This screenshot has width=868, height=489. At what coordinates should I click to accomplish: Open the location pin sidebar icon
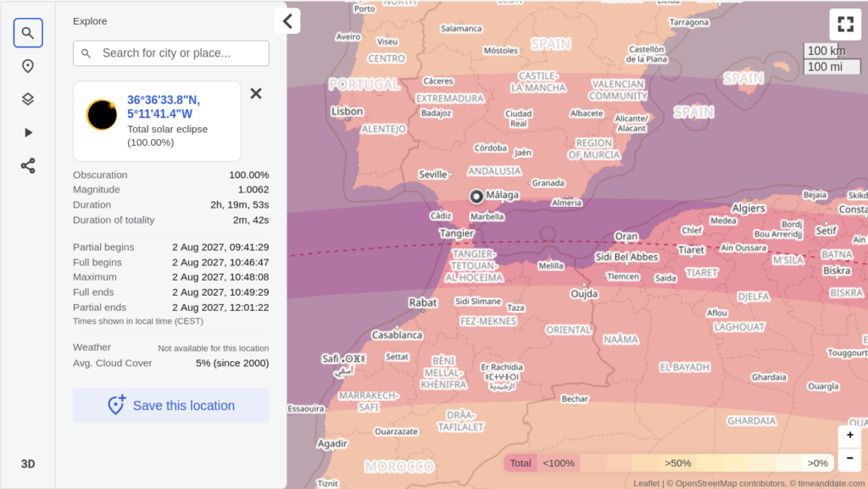pos(28,66)
